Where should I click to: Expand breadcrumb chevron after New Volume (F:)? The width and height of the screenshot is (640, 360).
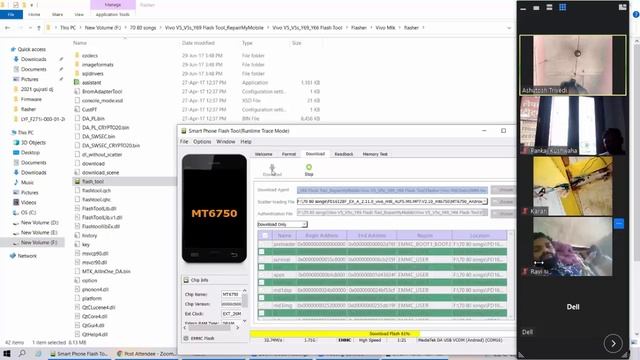click(125, 28)
